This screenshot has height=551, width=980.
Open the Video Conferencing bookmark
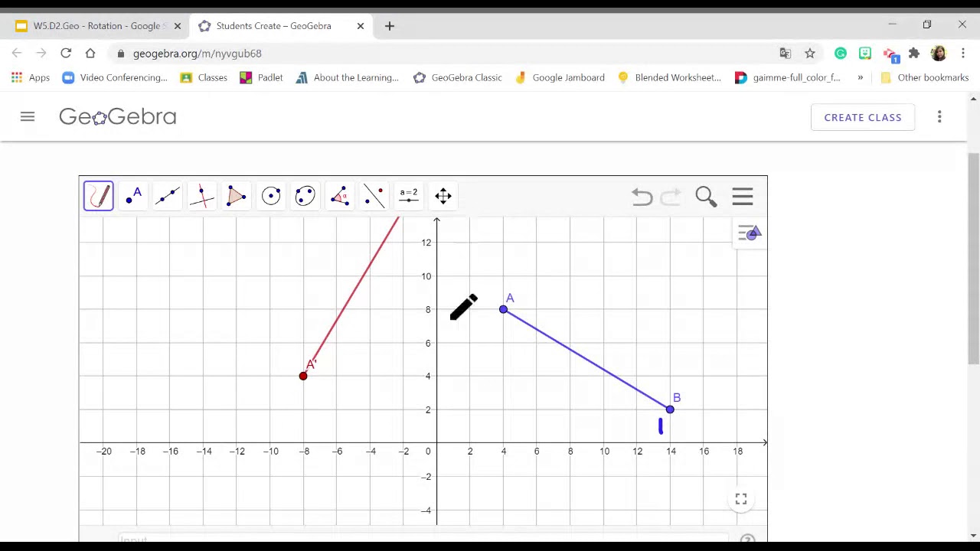tap(115, 77)
